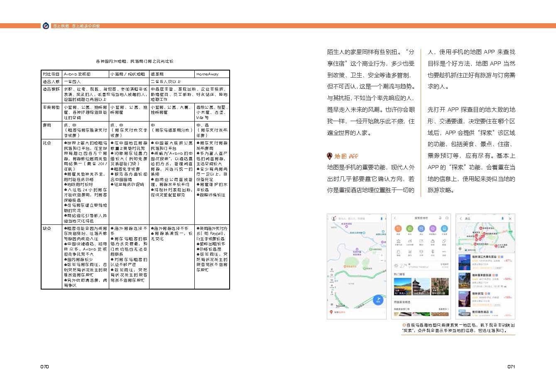
Task: Close the hotel search with X button
Action: tap(510, 219)
